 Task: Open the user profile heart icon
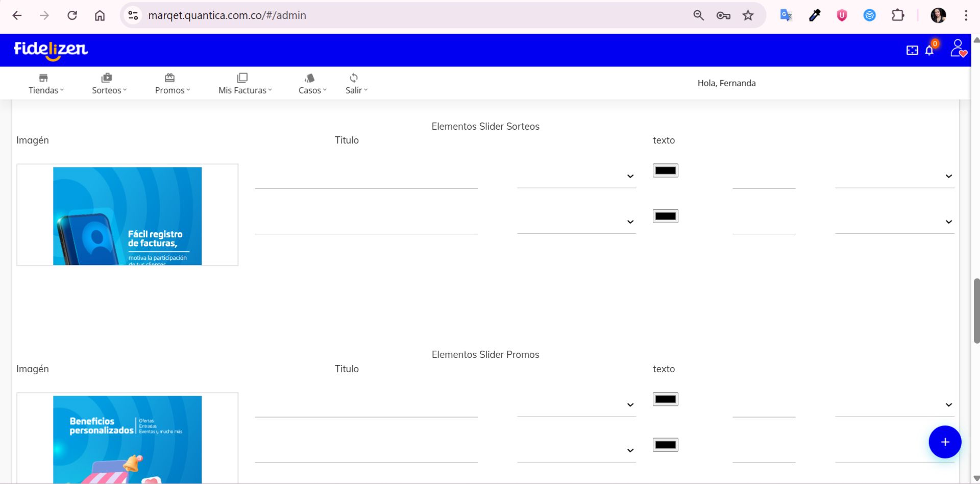pyautogui.click(x=958, y=49)
